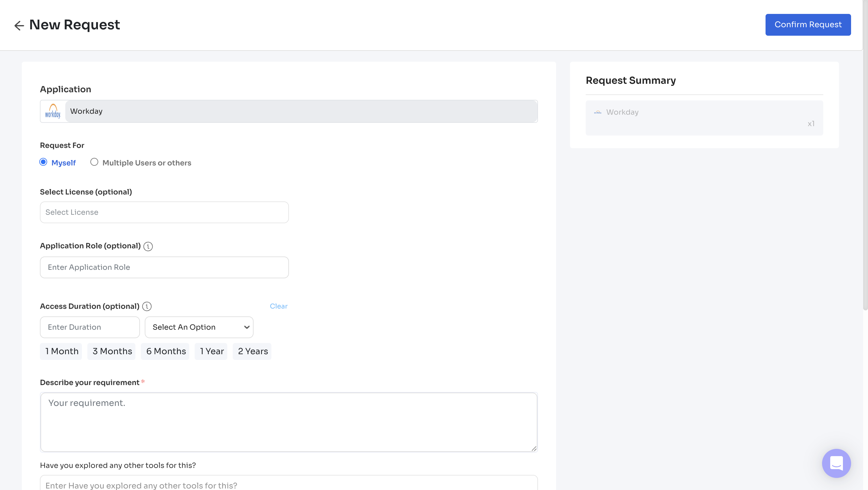
Task: Click the Workday logo in Application field
Action: [x=53, y=111]
